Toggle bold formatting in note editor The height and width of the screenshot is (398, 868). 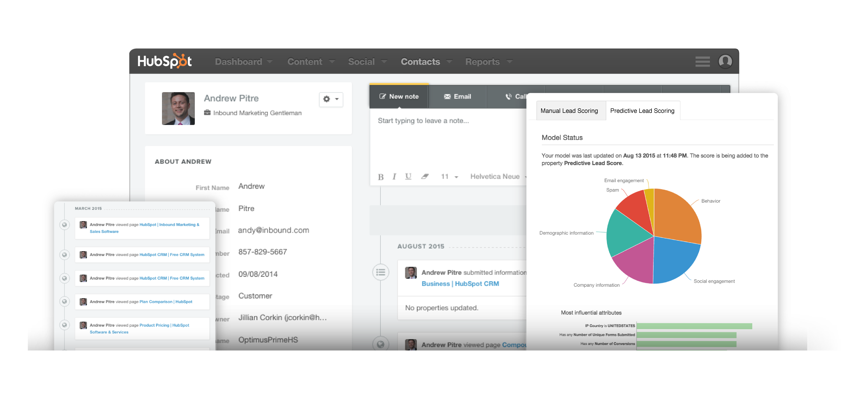380,177
